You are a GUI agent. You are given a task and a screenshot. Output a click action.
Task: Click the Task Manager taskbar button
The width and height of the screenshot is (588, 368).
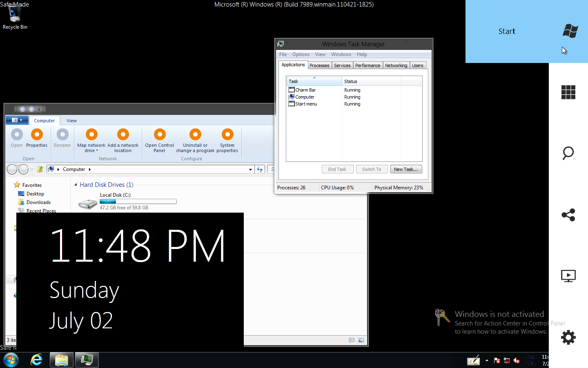tap(87, 360)
